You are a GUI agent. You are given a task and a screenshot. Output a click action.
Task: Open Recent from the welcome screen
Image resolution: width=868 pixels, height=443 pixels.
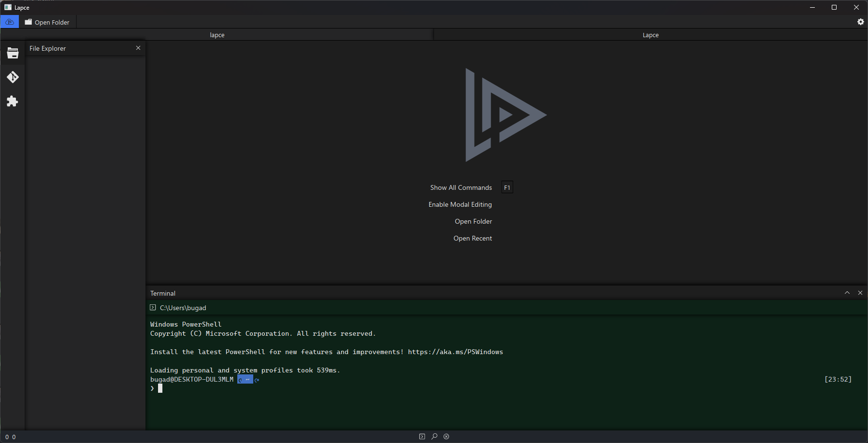pyautogui.click(x=472, y=238)
